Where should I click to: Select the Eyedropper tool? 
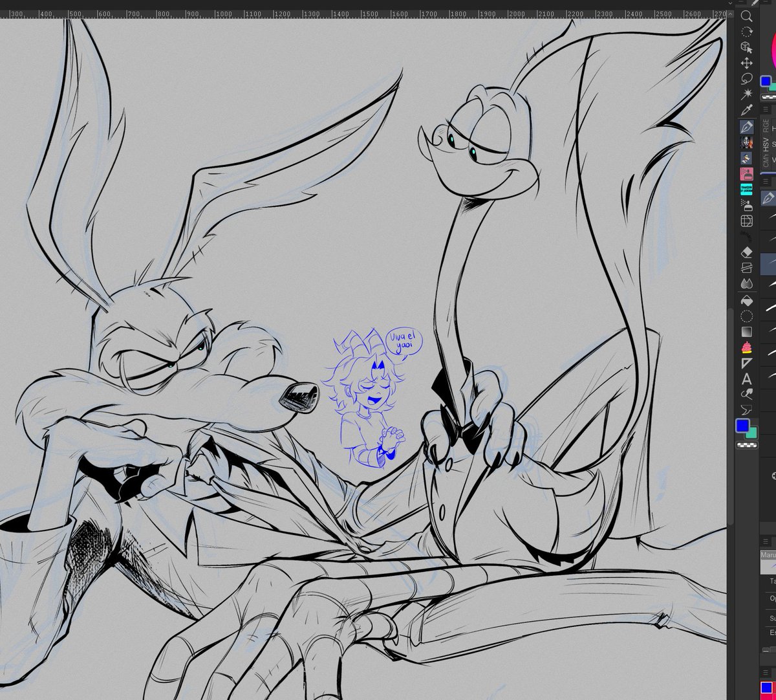click(x=747, y=110)
